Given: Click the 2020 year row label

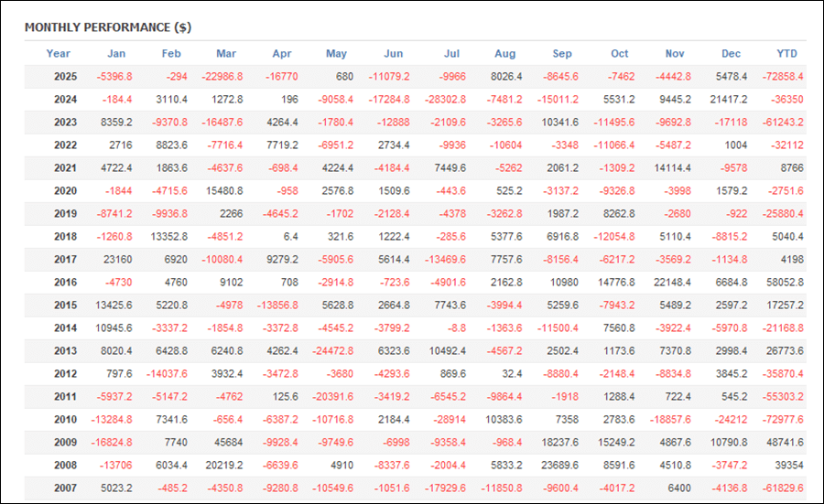Looking at the screenshot, I should pyautogui.click(x=64, y=191).
